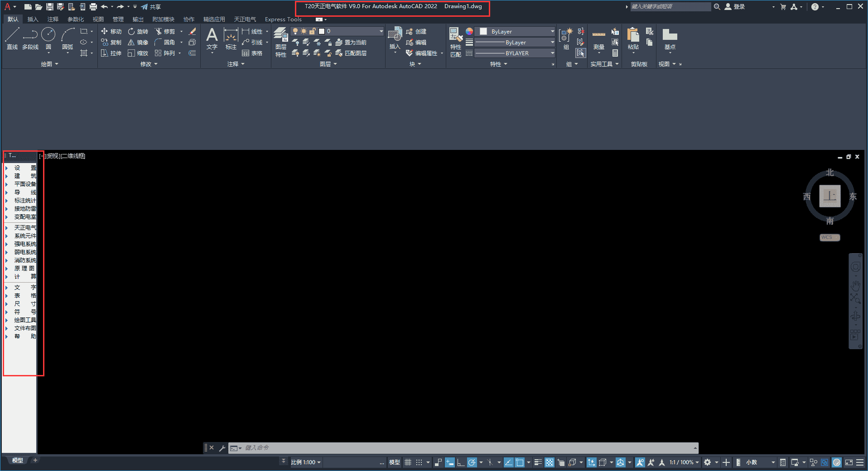Toggle snap mode in status bar
This screenshot has height=471, width=868.
click(x=419, y=462)
